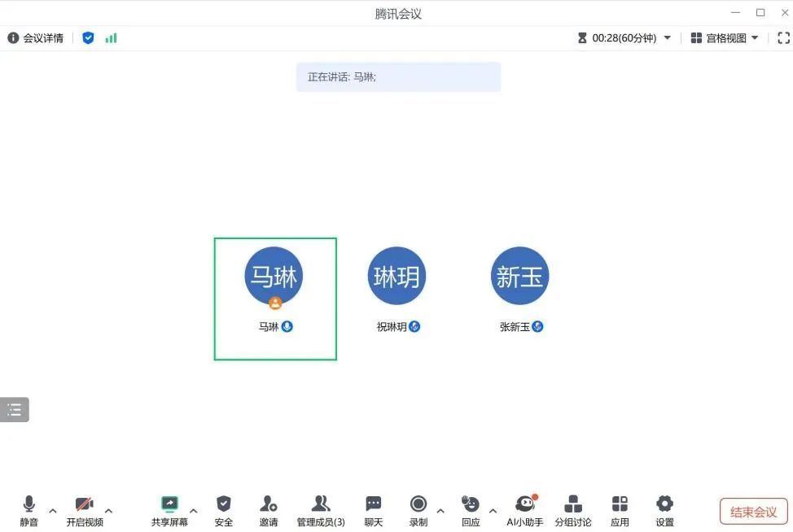Expand the video options arrow beside 开启视频
Viewport: 793px width, 532px height.
[x=108, y=511]
